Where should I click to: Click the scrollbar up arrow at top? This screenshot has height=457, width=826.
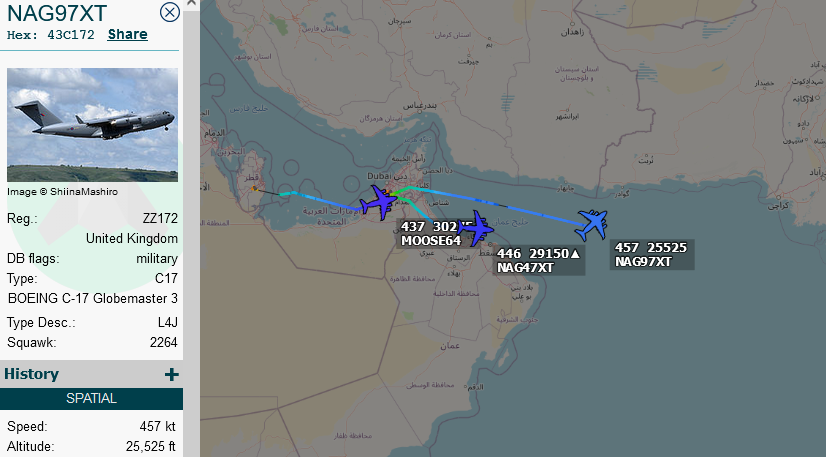point(191,3)
